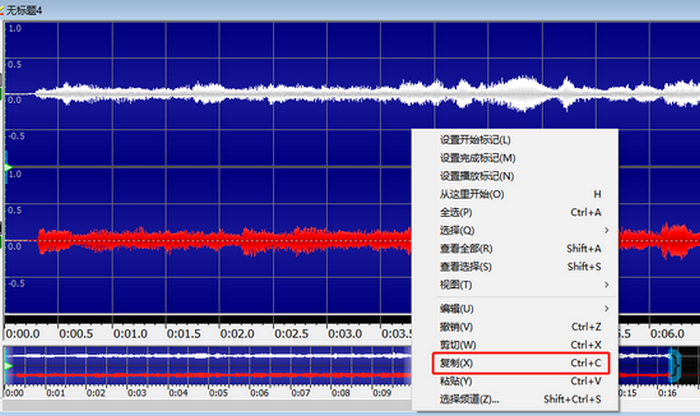Undo with 撤销(V) menu item
The image size is (700, 416).
point(515,327)
